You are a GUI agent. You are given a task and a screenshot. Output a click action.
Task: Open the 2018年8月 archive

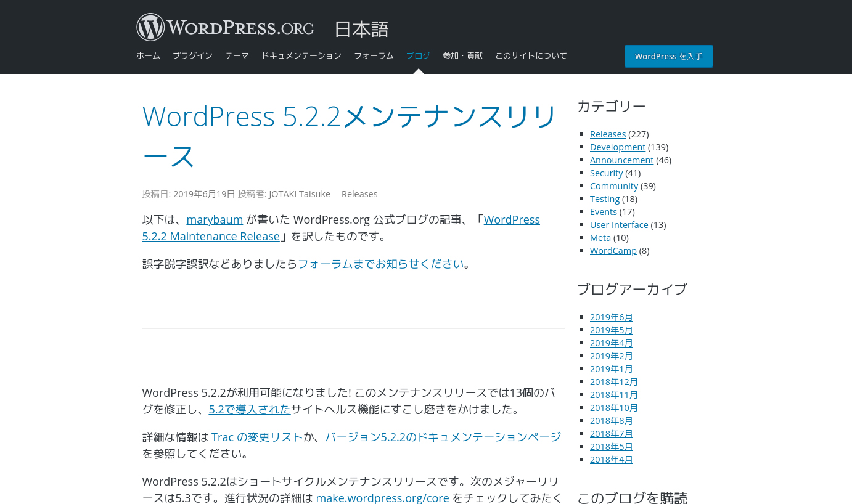(x=612, y=421)
